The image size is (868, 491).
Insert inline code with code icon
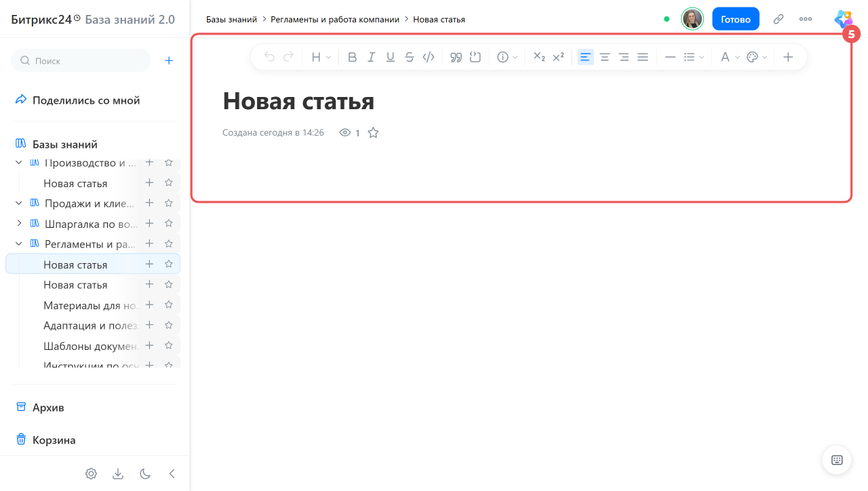[428, 58]
